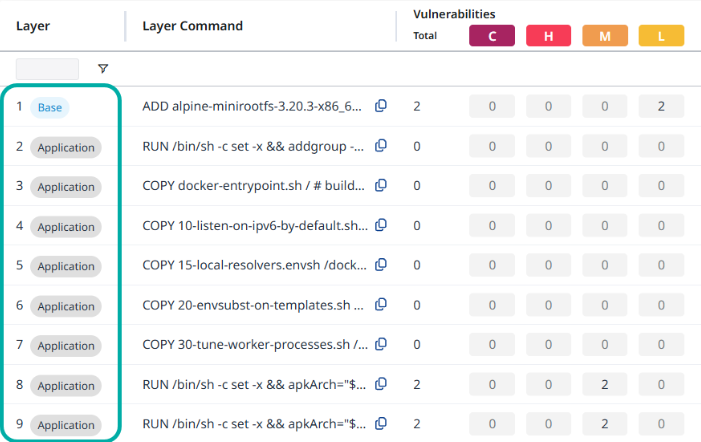Copy the 10-listen-on-ipv6-by-default.sh command
This screenshot has height=442, width=701.
pyautogui.click(x=380, y=226)
